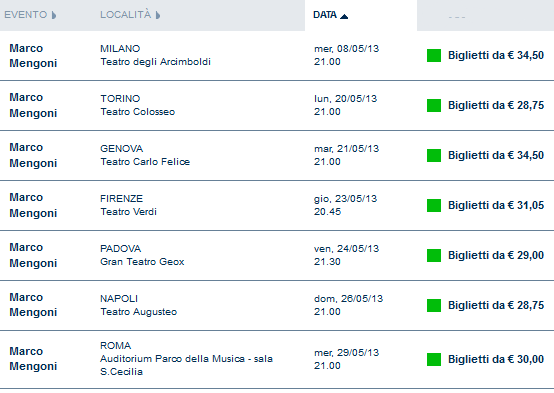The height and width of the screenshot is (393, 554).
Task: Sort by EVENTO column arrow
Action: (54, 15)
